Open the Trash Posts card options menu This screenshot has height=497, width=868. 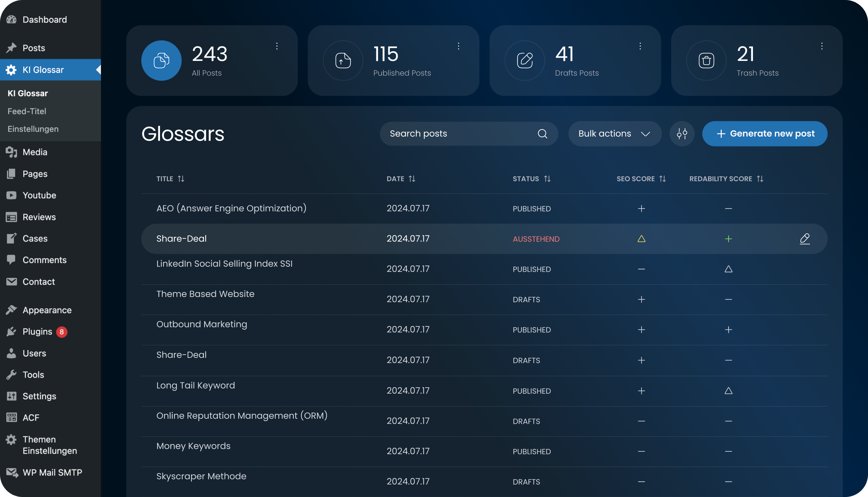point(822,46)
